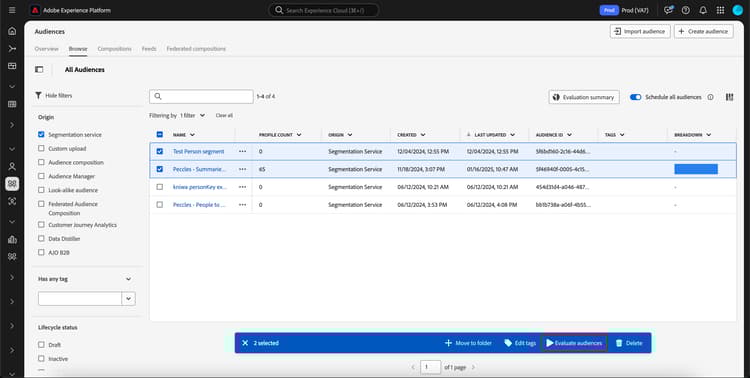
Task: Open the AI assistant icon in header
Action: (668, 10)
